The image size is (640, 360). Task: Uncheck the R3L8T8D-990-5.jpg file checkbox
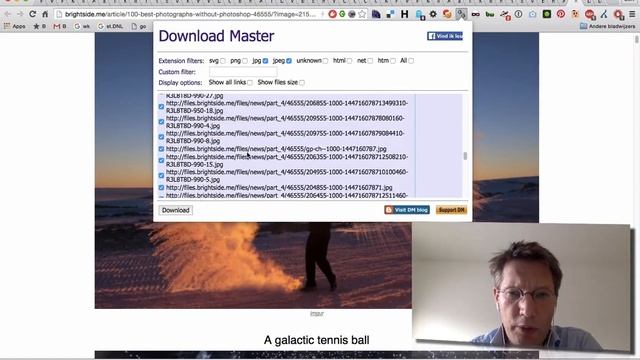[161, 176]
